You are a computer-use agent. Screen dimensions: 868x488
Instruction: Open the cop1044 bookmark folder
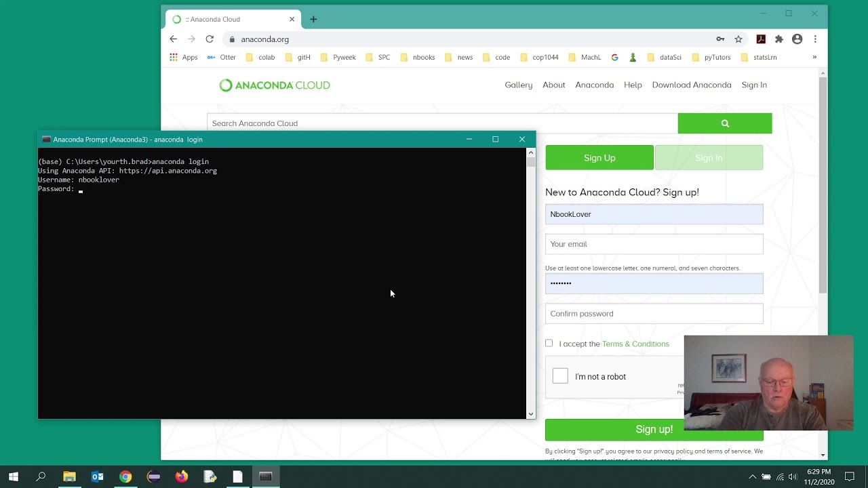[539, 58]
